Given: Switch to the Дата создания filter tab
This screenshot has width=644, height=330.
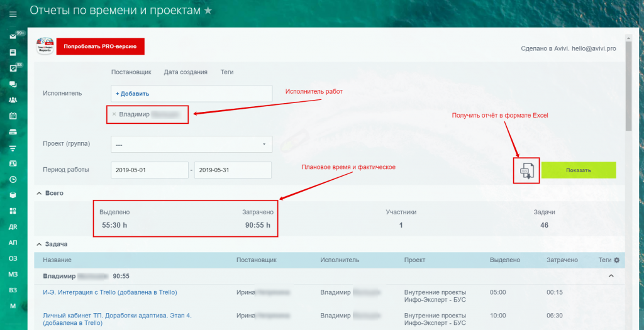Looking at the screenshot, I should pos(186,72).
